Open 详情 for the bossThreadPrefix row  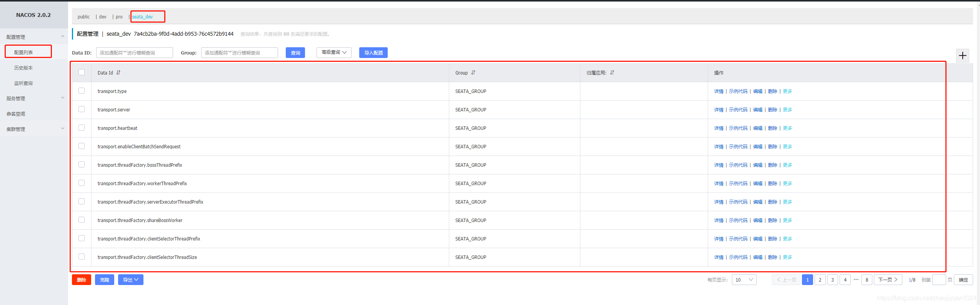tap(718, 165)
